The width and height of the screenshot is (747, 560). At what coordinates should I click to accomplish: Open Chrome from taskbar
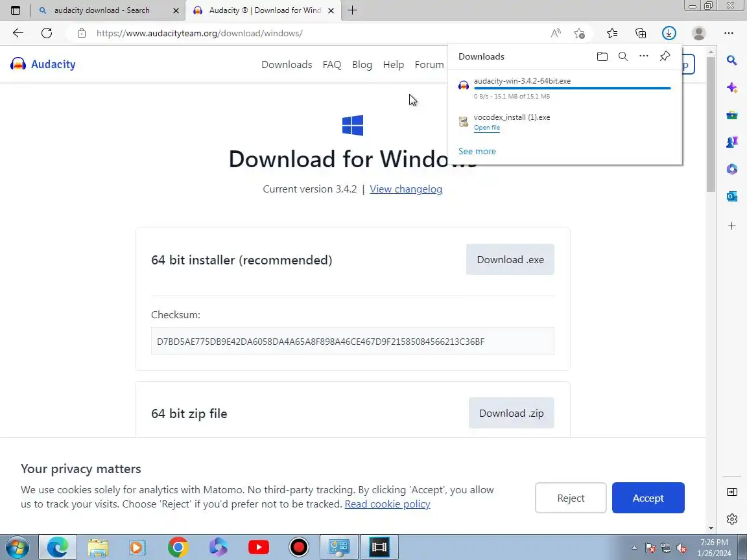178,548
